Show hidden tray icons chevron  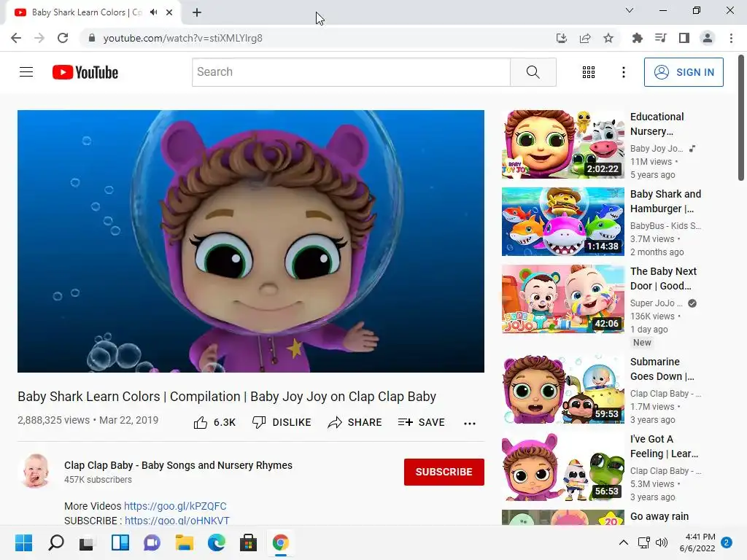(x=623, y=542)
